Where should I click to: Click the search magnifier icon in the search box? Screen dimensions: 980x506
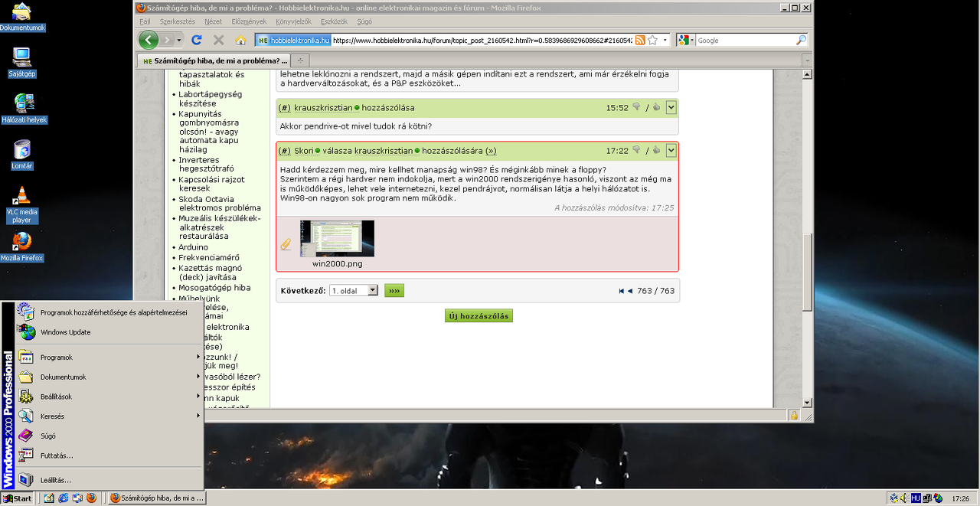point(801,40)
